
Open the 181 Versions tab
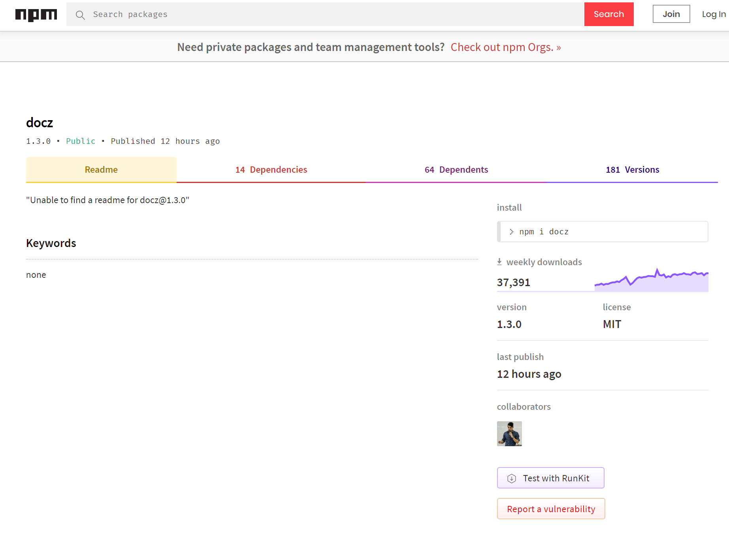(x=633, y=170)
